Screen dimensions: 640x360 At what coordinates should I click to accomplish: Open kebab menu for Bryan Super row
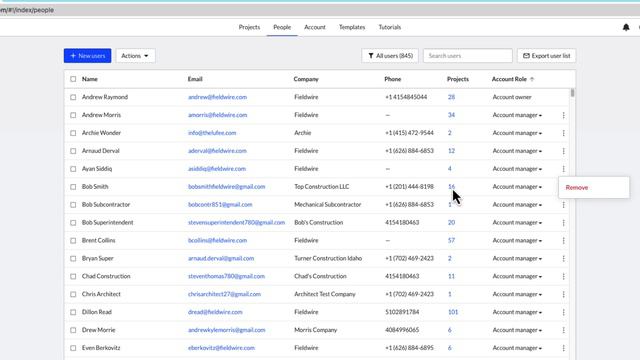click(563, 258)
